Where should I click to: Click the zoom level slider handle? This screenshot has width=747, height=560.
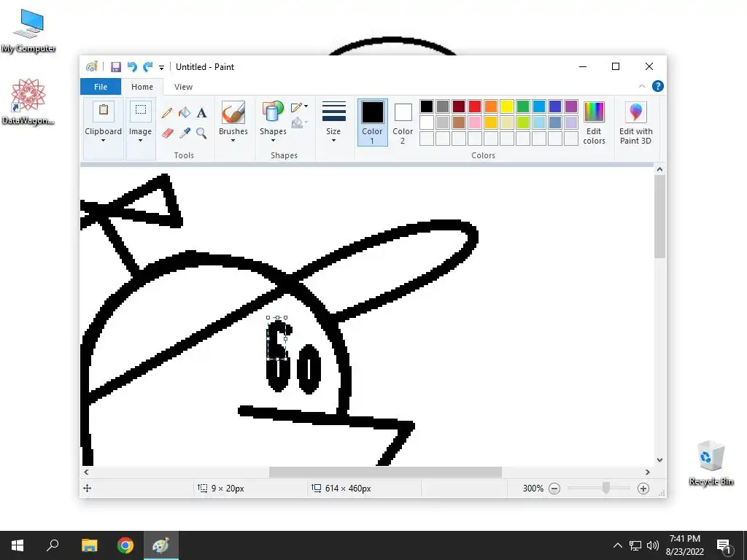click(606, 488)
